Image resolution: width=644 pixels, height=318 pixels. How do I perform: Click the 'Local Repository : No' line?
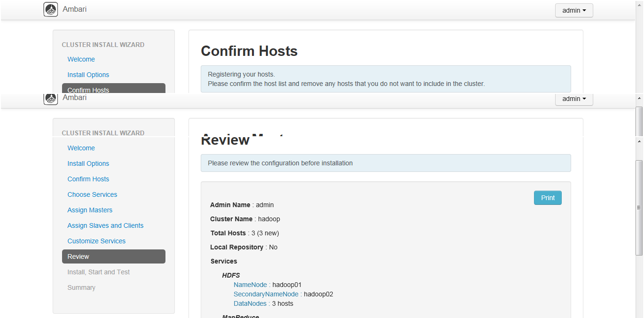coord(244,247)
